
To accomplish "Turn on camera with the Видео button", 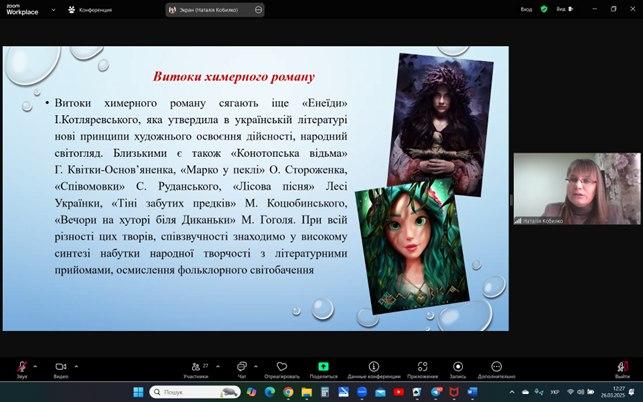I will [60, 368].
